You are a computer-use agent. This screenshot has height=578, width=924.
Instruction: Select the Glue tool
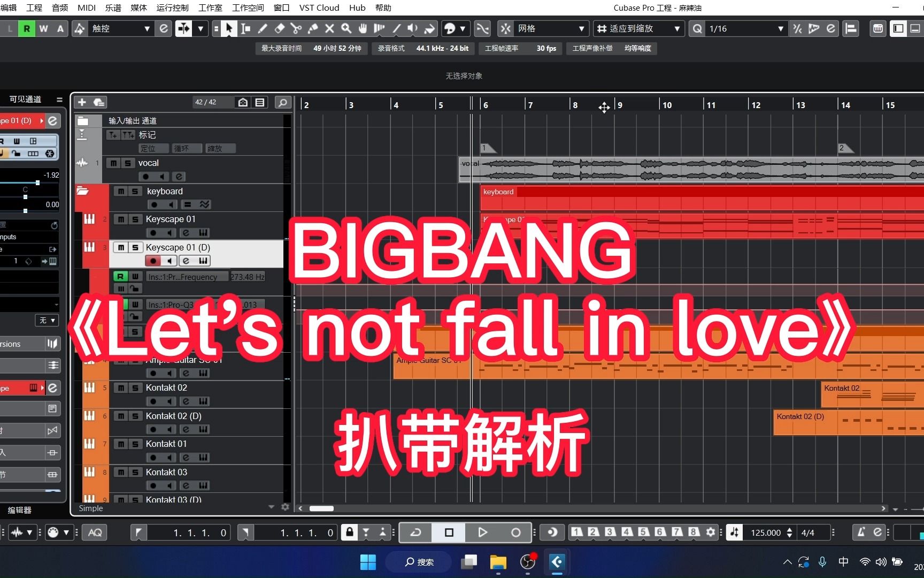(x=313, y=28)
